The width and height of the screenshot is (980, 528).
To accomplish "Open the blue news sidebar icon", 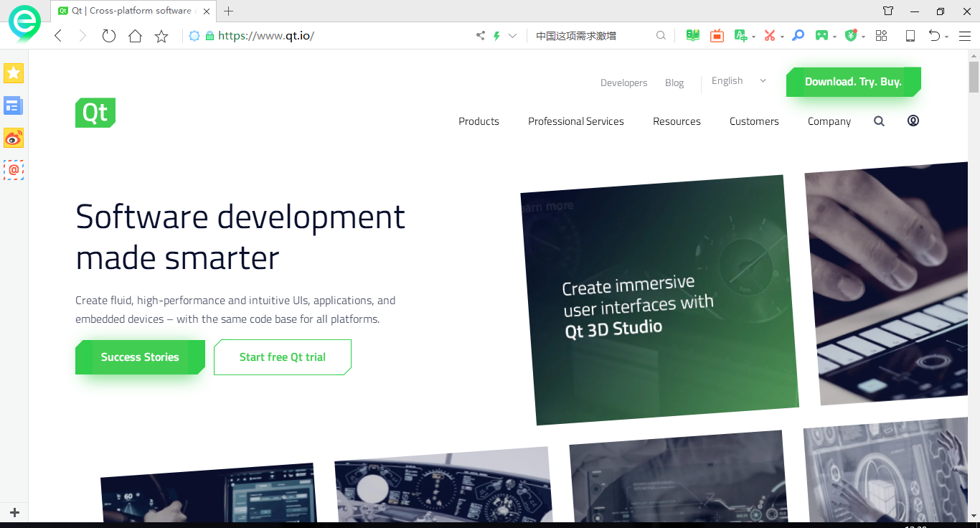I will [x=14, y=106].
